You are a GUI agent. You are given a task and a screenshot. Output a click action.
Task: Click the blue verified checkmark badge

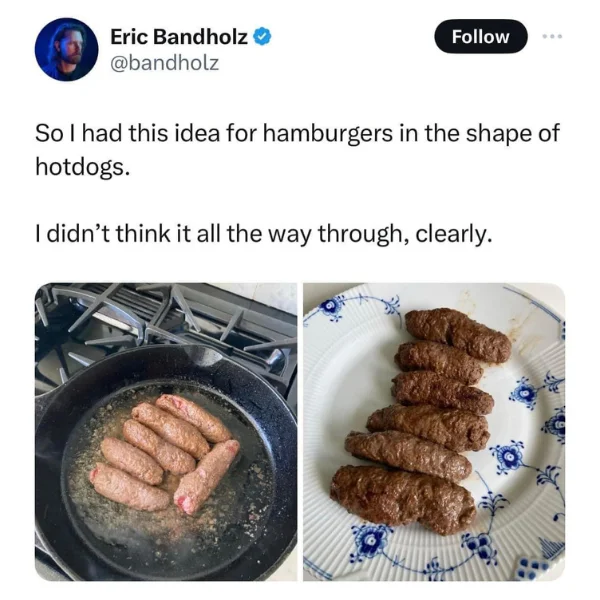(x=262, y=37)
